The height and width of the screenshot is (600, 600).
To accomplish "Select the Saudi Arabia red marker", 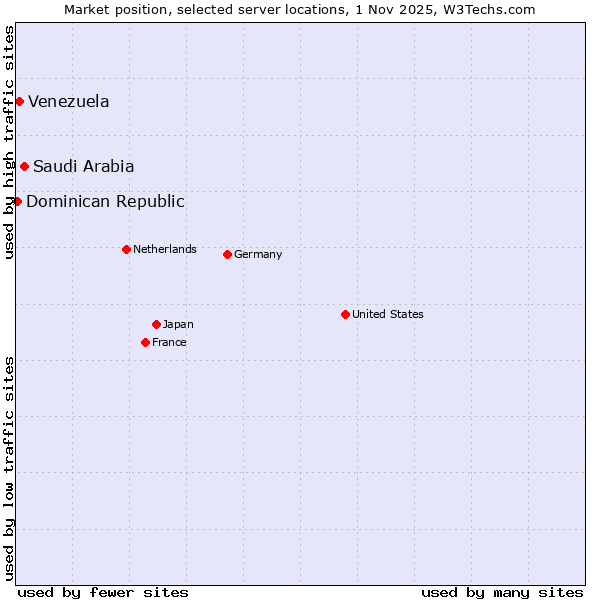I will [24, 166].
